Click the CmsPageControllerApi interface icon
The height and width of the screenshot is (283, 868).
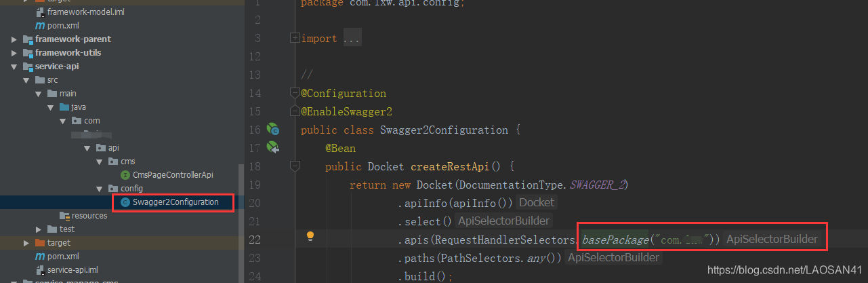point(125,175)
